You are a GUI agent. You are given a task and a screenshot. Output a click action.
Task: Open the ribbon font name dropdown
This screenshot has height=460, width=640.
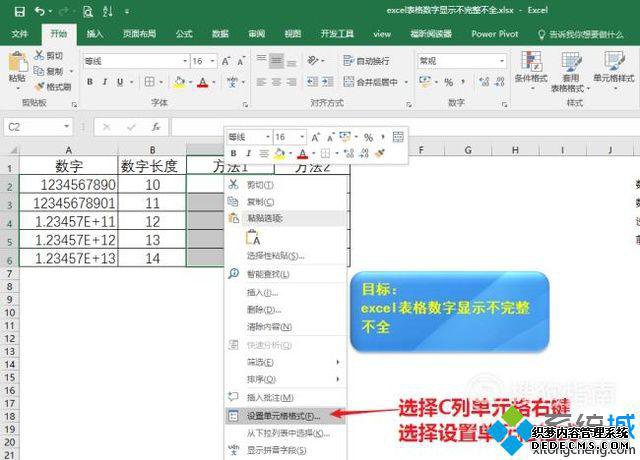click(x=185, y=61)
